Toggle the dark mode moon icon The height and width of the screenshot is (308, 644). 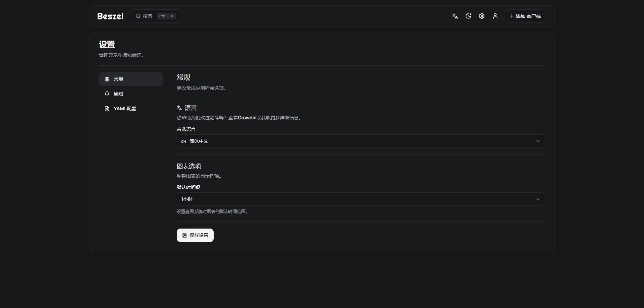point(468,16)
